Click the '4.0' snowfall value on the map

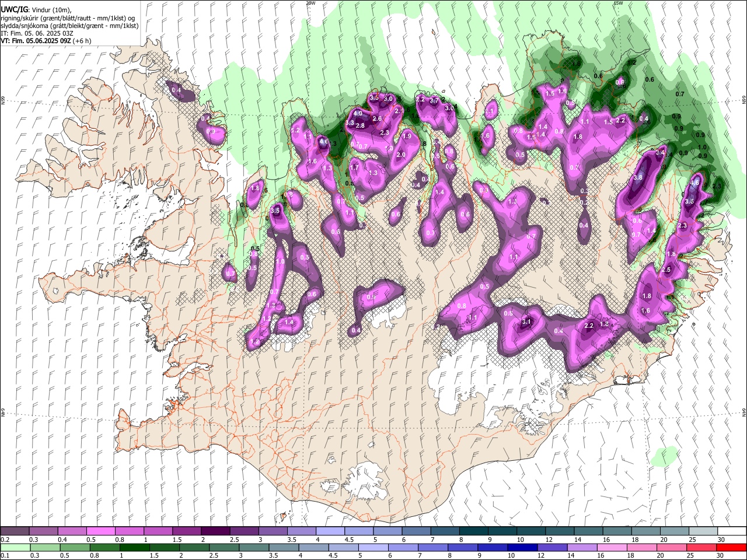point(358,113)
